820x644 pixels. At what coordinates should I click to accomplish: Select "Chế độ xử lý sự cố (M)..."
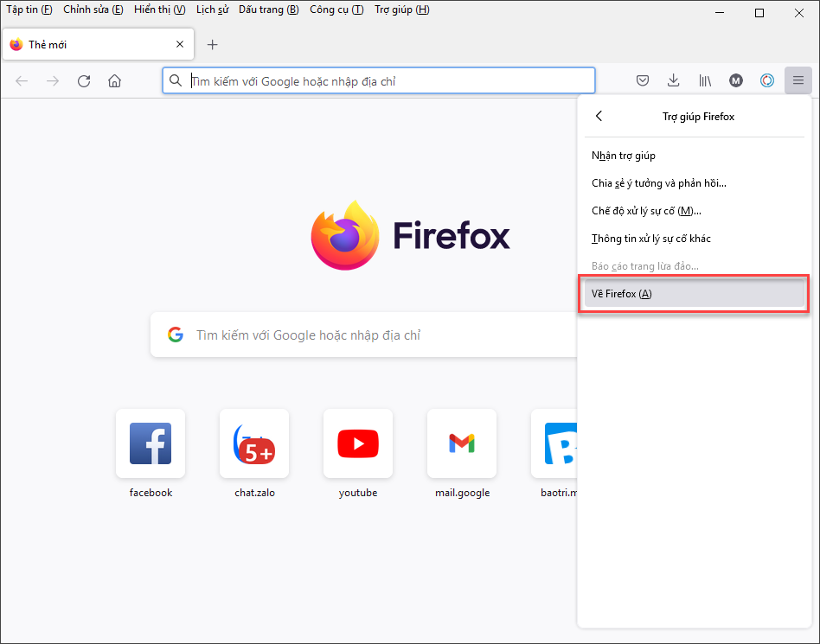click(x=695, y=211)
